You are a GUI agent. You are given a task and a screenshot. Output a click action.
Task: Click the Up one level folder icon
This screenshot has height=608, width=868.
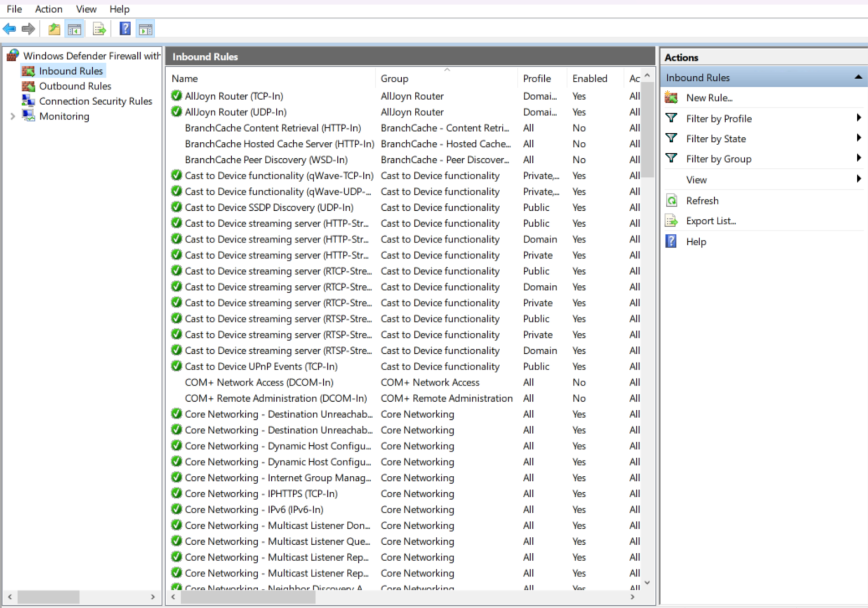point(53,28)
